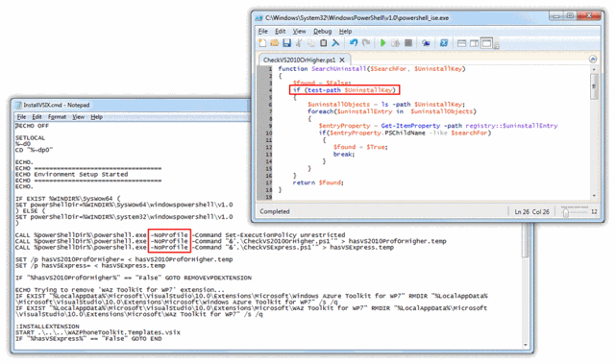Viewport: 615px width, 364px height.
Task: Redo the last undone edit
Action: tap(366, 43)
